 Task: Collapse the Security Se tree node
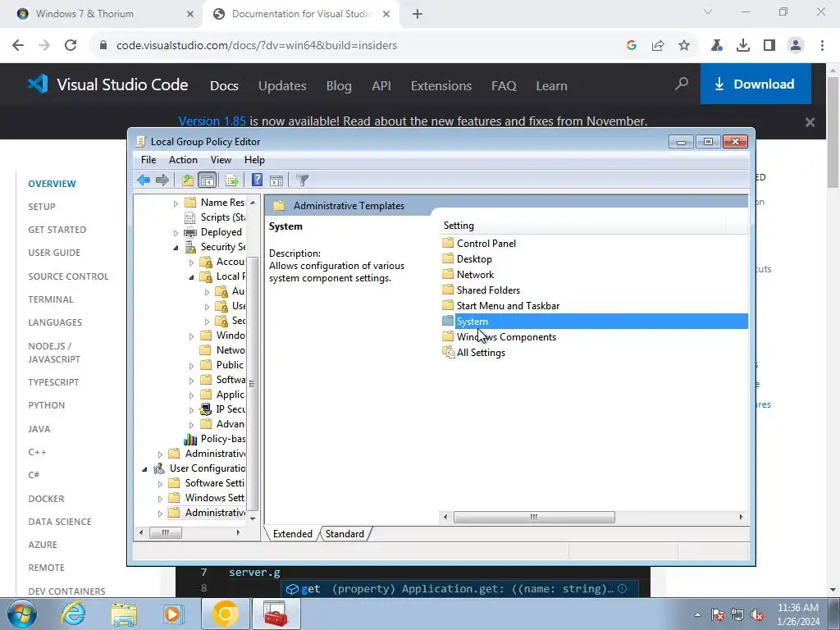click(176, 248)
